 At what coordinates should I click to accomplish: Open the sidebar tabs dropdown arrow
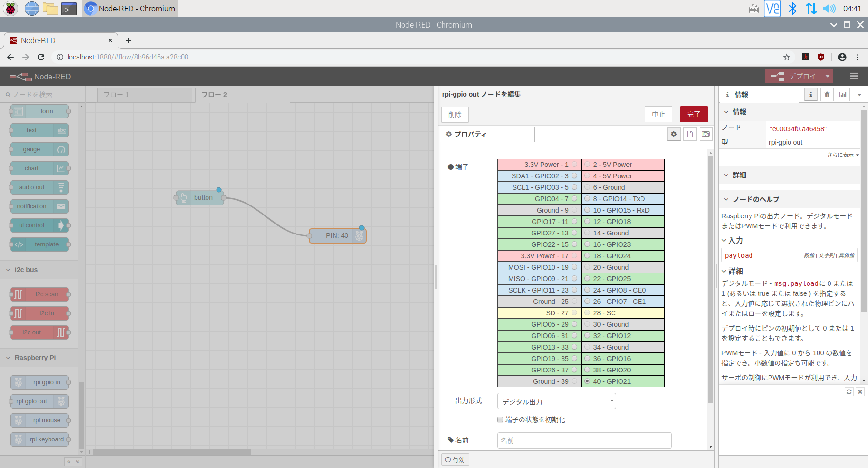[x=859, y=95]
